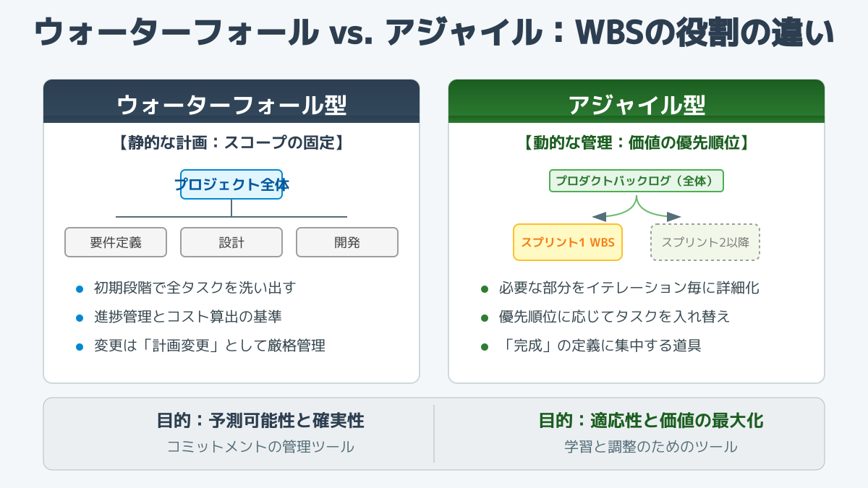Select the 要件定義 box
Image resolution: width=868 pixels, height=488 pixels.
pyautogui.click(x=116, y=242)
